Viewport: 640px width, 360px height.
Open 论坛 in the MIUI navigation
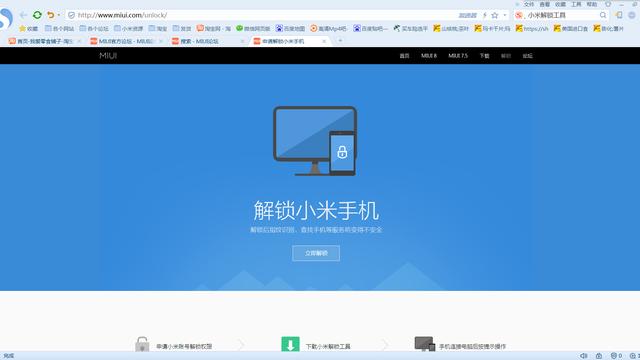pyautogui.click(x=527, y=56)
